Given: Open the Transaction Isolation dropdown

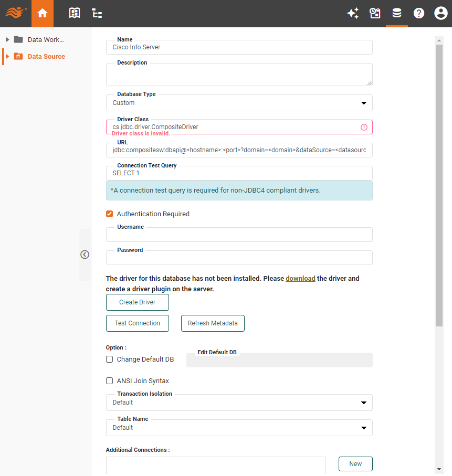Looking at the screenshot, I should point(363,402).
